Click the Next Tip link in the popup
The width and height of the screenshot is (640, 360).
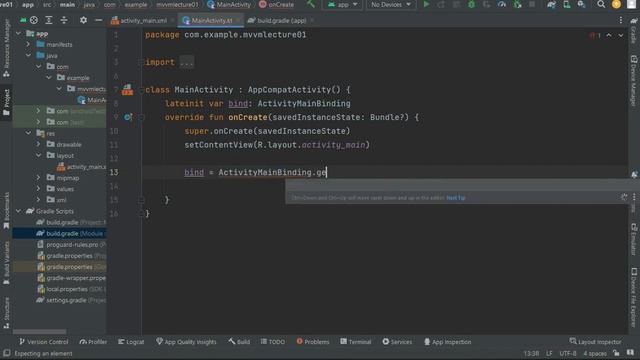[456, 198]
